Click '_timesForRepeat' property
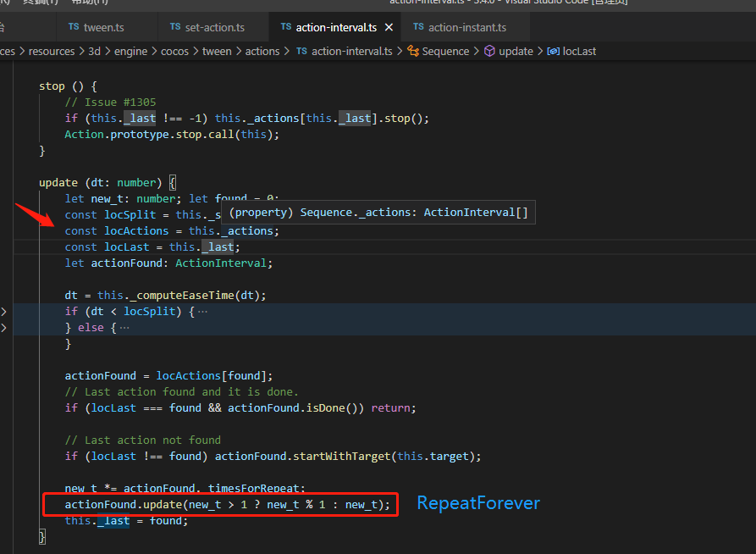The width and height of the screenshot is (756, 554). [253, 489]
